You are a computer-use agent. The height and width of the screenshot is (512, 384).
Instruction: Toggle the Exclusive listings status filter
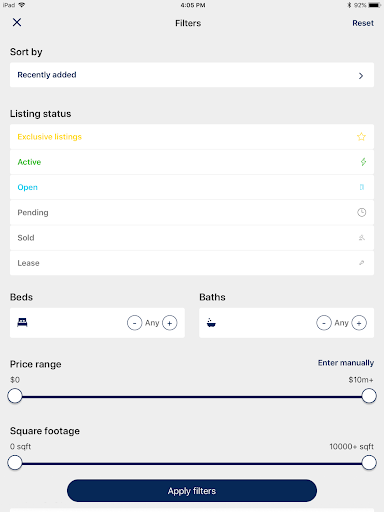(192, 137)
